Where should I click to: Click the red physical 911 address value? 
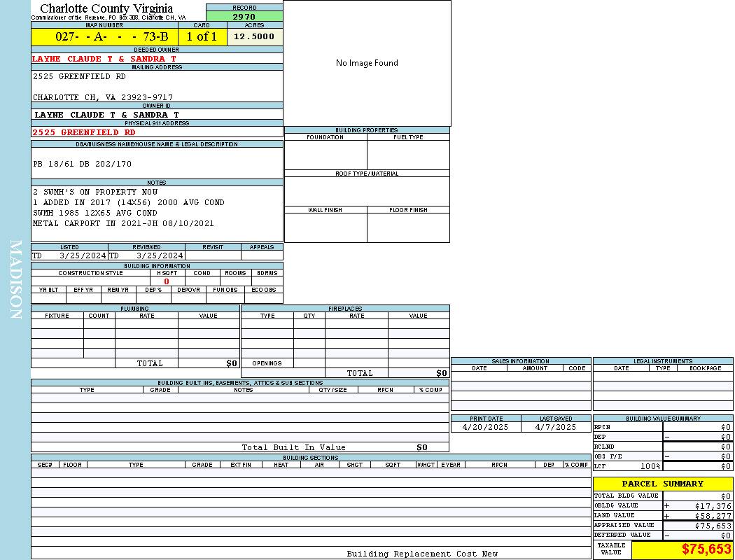click(x=84, y=132)
